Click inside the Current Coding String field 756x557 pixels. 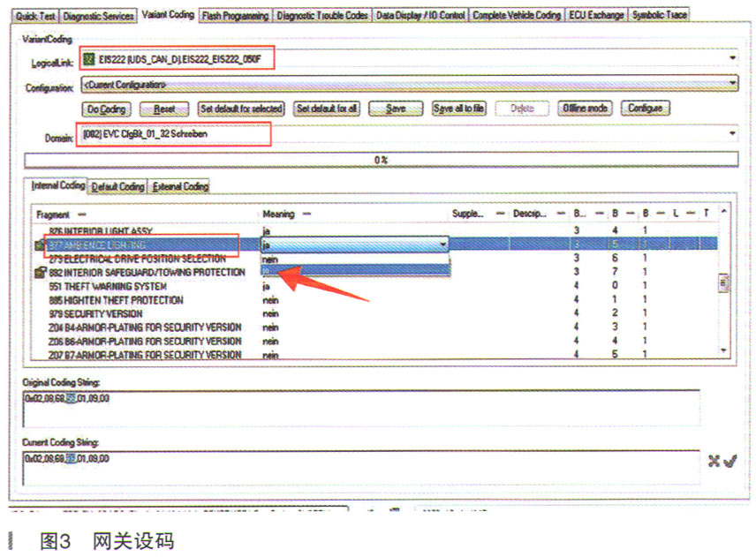pos(353,468)
